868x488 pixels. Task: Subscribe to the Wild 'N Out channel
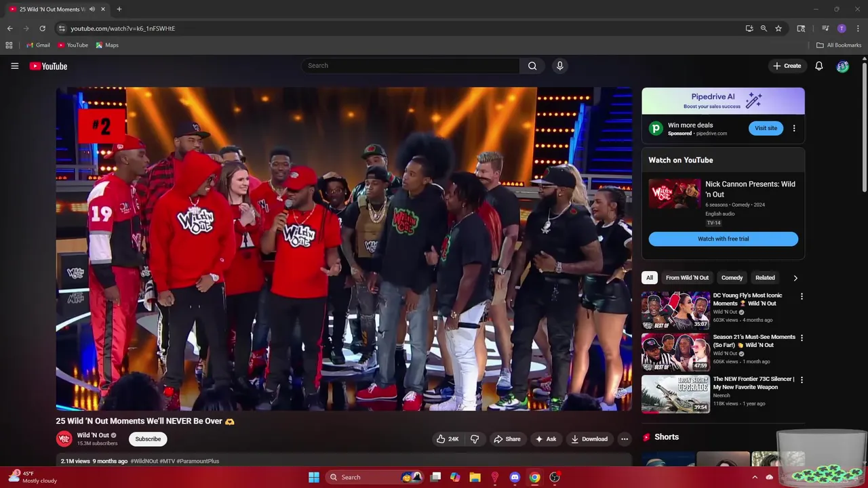point(148,439)
